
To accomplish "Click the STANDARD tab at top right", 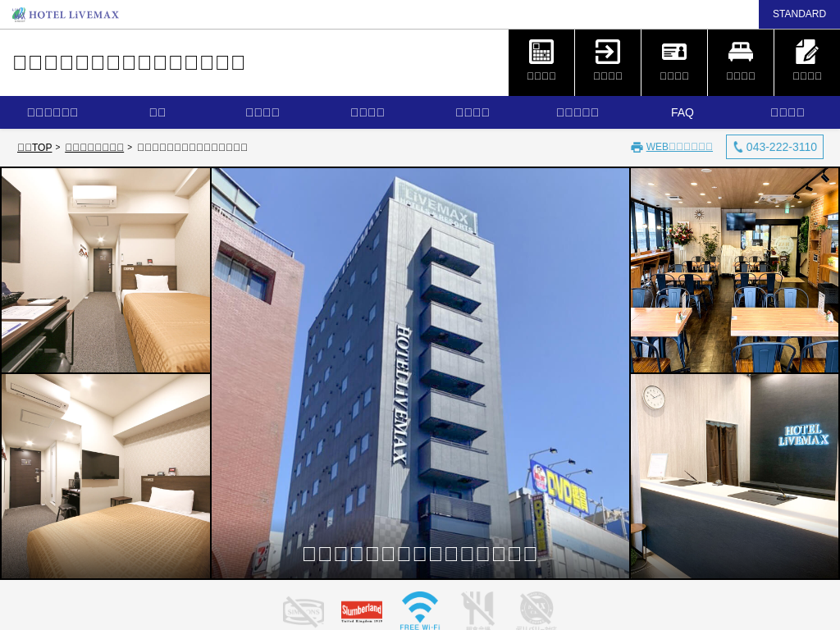I will 799,14.
